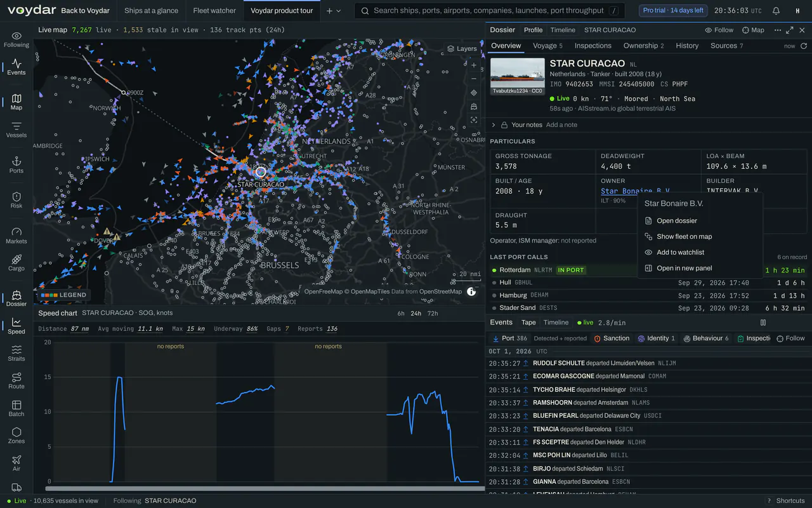Click the Pro trial 14 days left button
Image resolution: width=812 pixels, height=508 pixels.
point(673,11)
